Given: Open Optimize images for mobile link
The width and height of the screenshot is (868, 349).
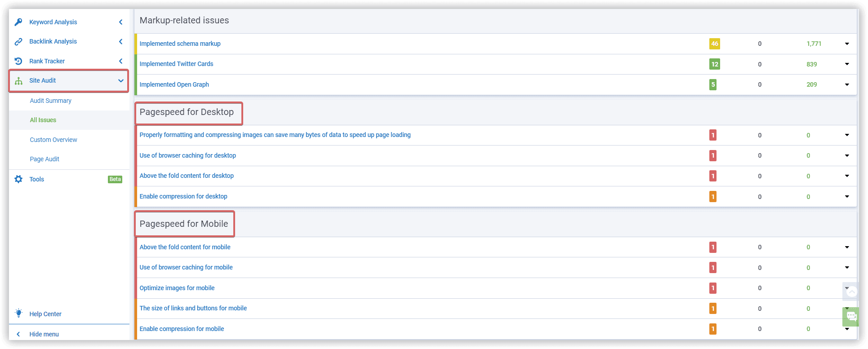Looking at the screenshot, I should (177, 288).
